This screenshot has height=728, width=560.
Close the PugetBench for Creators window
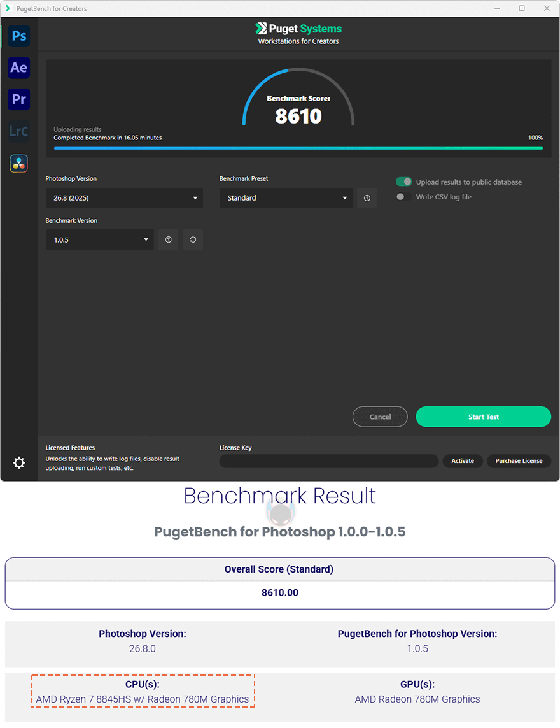click(547, 8)
